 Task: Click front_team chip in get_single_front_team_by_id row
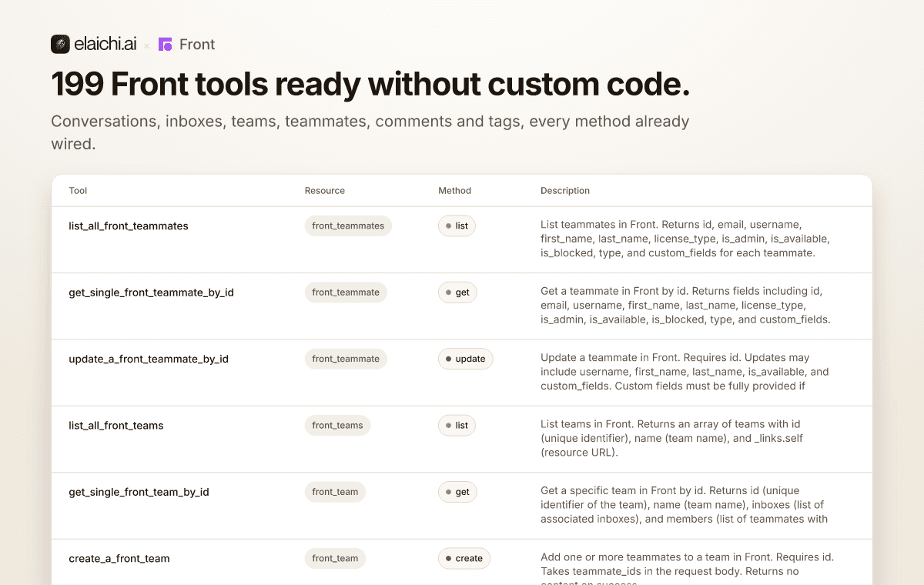(x=335, y=492)
